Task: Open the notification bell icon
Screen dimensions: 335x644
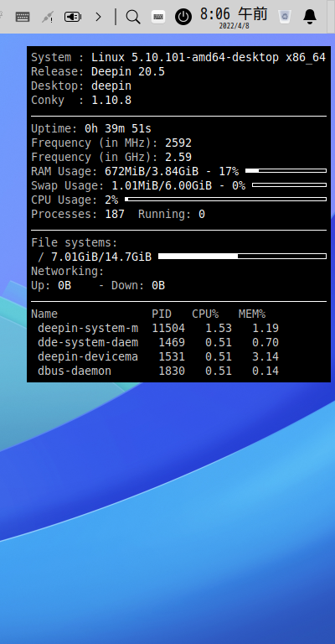Action: 310,17
